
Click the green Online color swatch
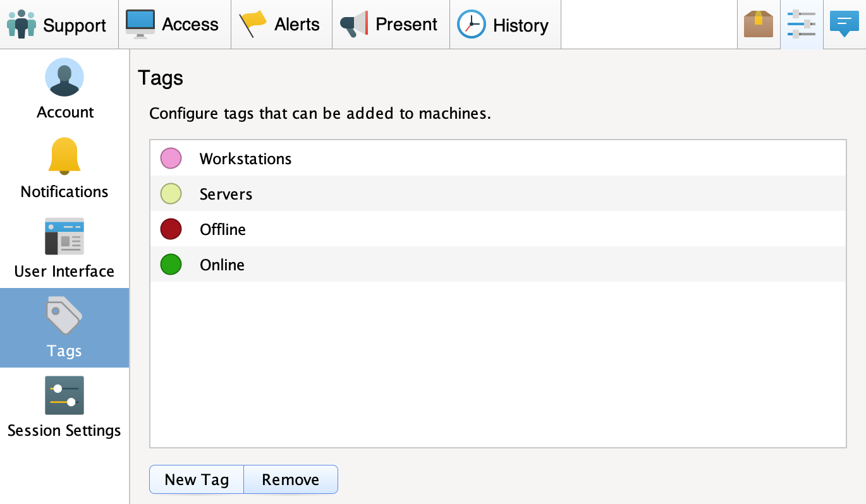171,265
